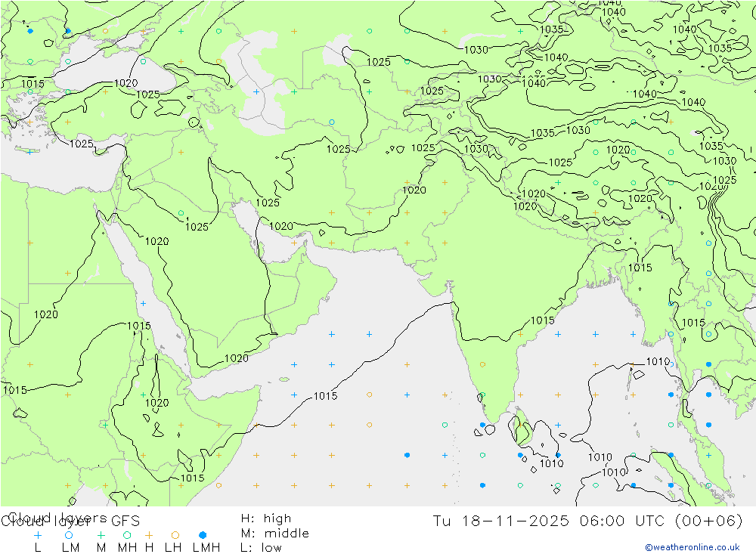Click the 1015 isobar label over the Arabian Sea

325,396
